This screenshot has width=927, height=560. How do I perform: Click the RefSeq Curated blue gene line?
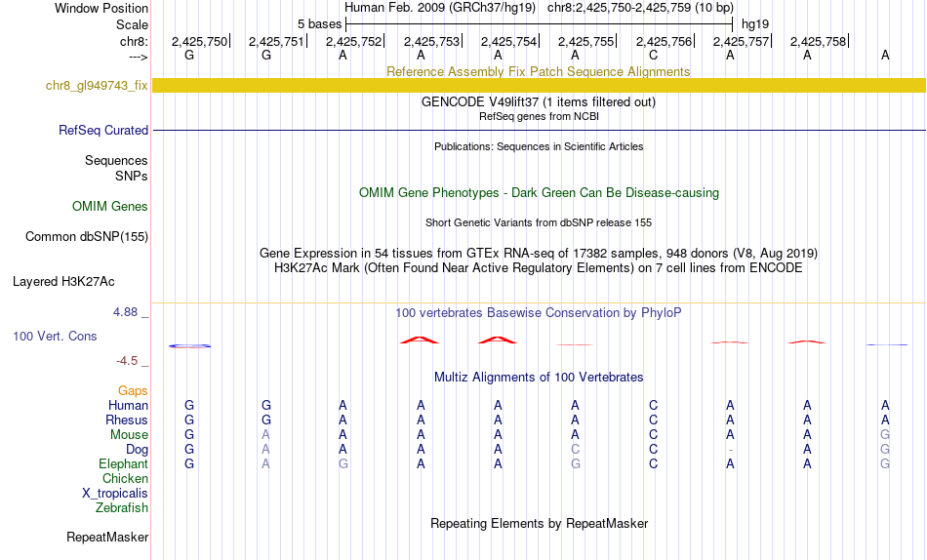[x=539, y=130]
